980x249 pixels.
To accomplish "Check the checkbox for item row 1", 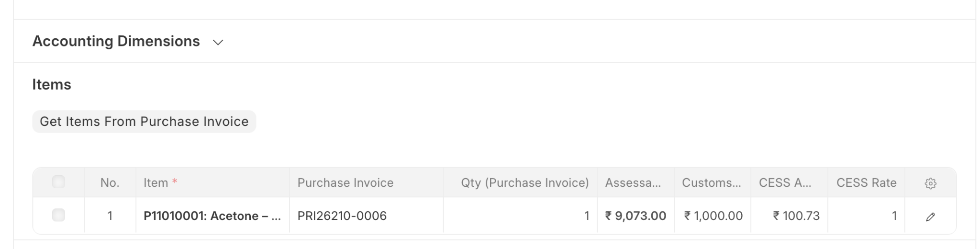I will coord(58,215).
